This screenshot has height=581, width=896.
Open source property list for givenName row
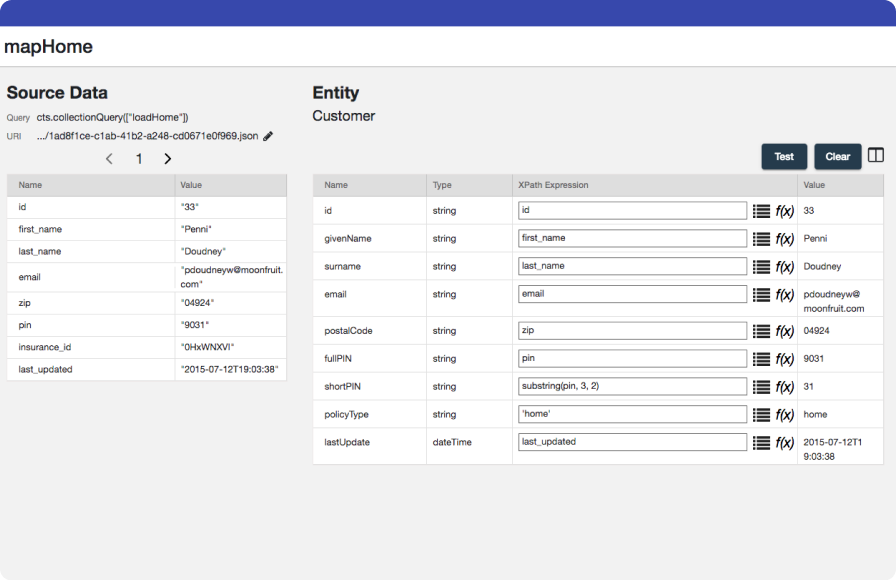(x=761, y=239)
